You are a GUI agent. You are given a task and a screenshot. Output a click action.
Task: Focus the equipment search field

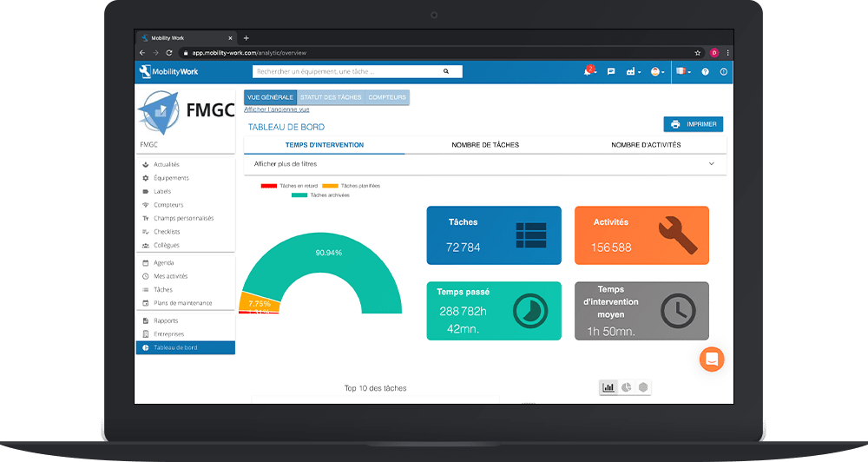(x=357, y=71)
